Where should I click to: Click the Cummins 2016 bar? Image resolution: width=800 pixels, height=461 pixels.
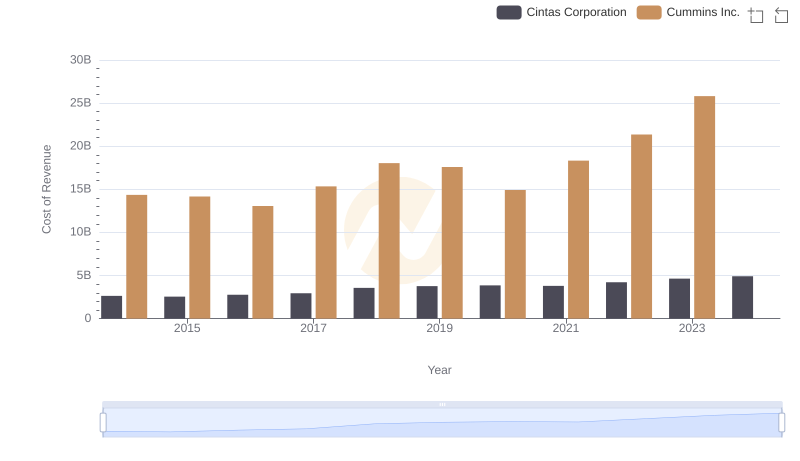pyautogui.click(x=263, y=262)
